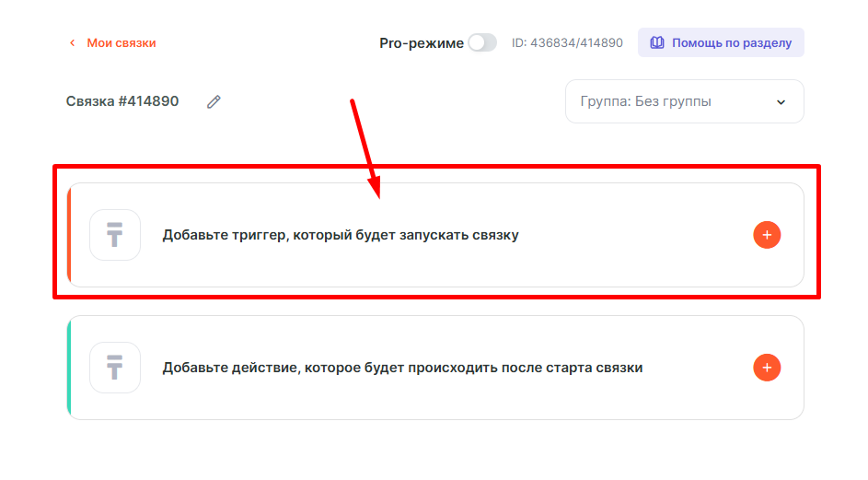The image size is (868, 480).
Task: Click the chevron arrow in the group selector
Action: click(x=781, y=102)
